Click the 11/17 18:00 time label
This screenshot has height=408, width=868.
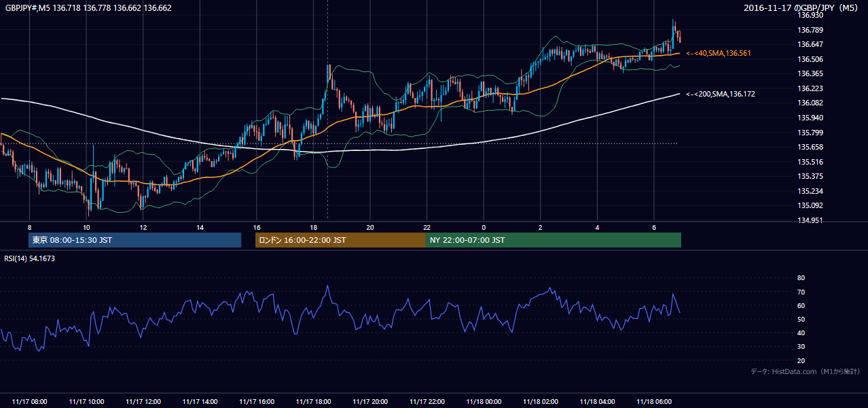point(314,402)
